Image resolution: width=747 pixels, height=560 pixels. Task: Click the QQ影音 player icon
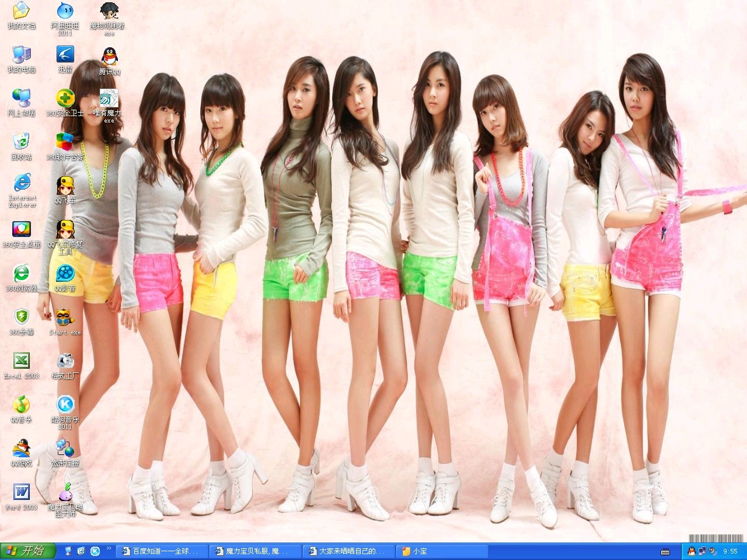click(x=65, y=274)
